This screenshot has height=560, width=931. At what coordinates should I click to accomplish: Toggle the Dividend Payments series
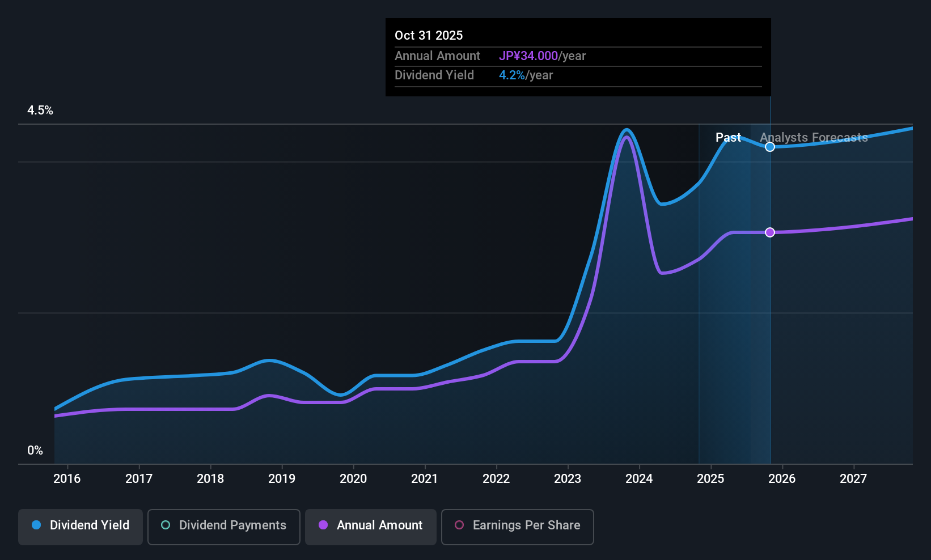tap(224, 527)
